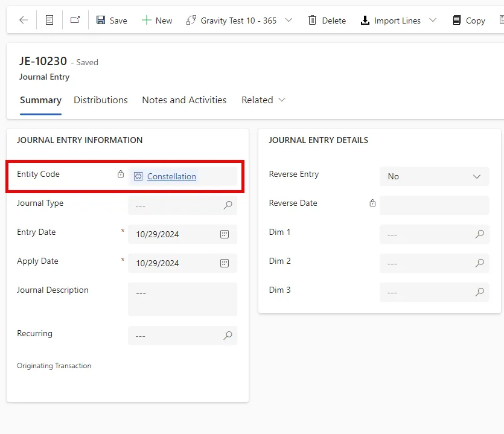Click the JE-10230 record title
Image resolution: width=504 pixels, height=434 pixels.
point(43,61)
